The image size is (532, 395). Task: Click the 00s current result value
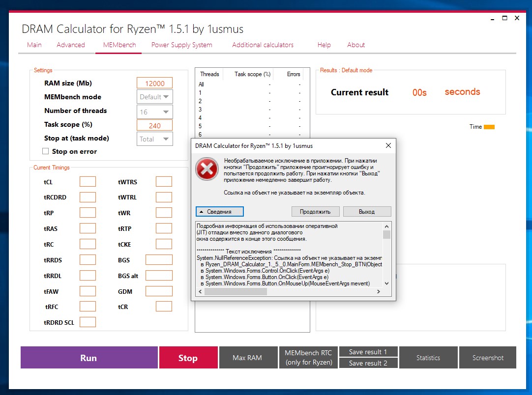(419, 92)
